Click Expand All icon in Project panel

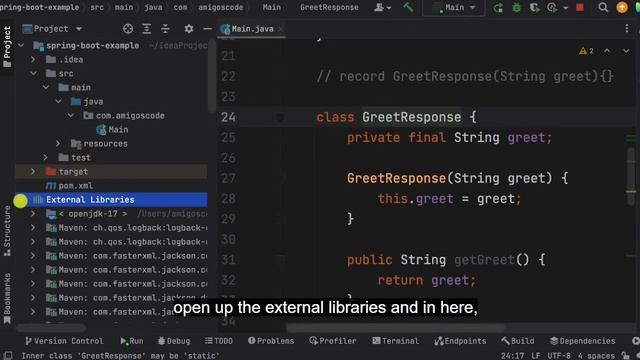pos(147,29)
